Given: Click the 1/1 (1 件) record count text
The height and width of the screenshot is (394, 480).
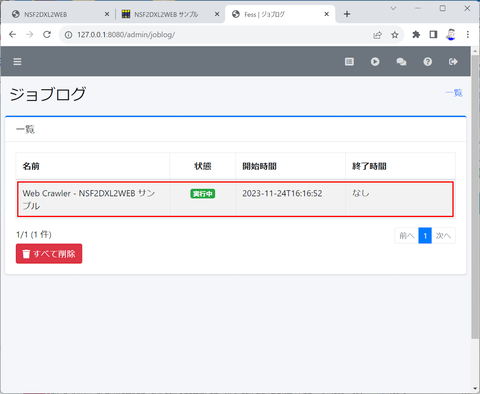Looking at the screenshot, I should coord(34,234).
